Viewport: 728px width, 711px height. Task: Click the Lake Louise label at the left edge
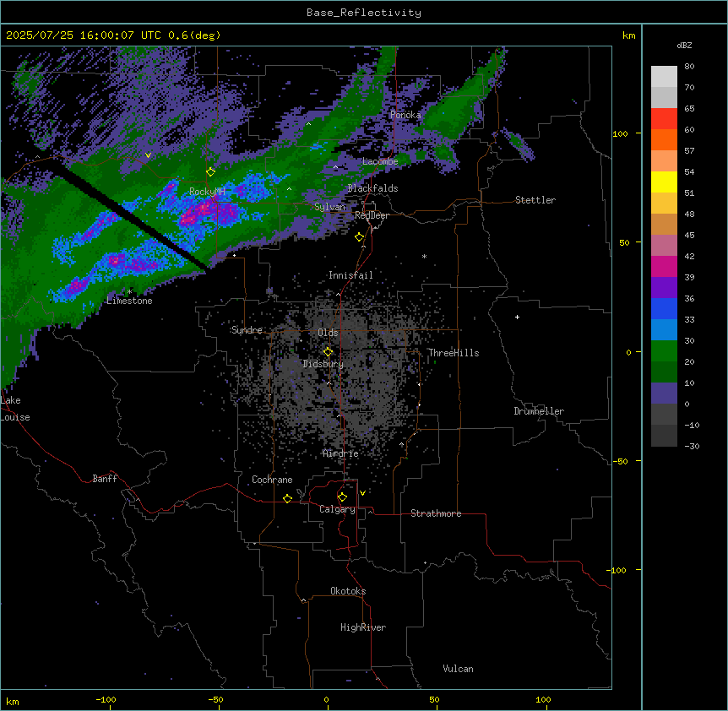point(15,409)
